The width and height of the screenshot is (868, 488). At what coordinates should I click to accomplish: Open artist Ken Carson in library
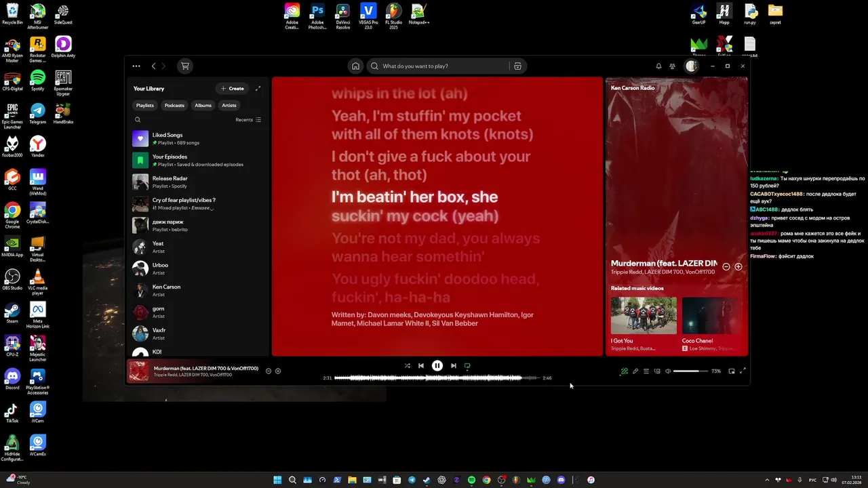point(198,291)
